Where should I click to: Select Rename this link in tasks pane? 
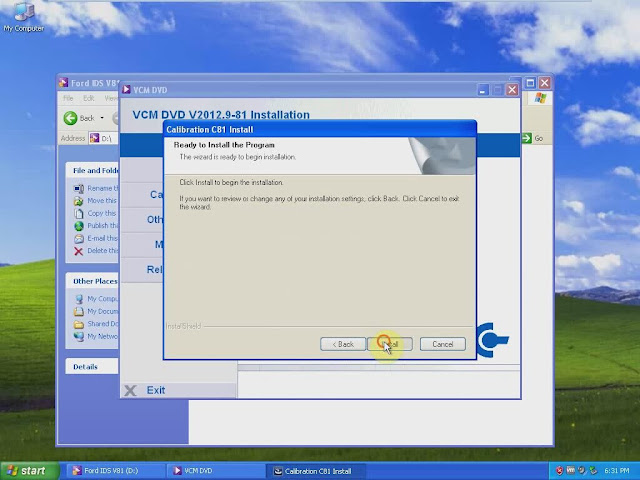click(x=103, y=188)
